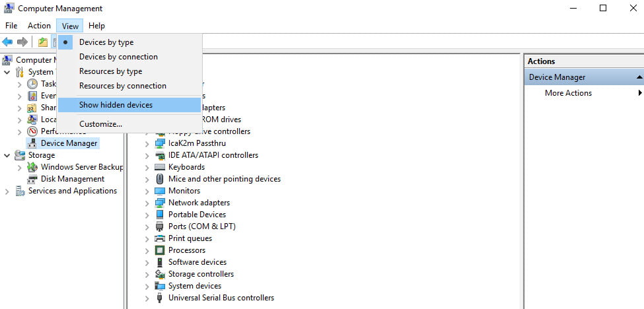Close the open View menu
The height and width of the screenshot is (309, 644).
coord(70,26)
